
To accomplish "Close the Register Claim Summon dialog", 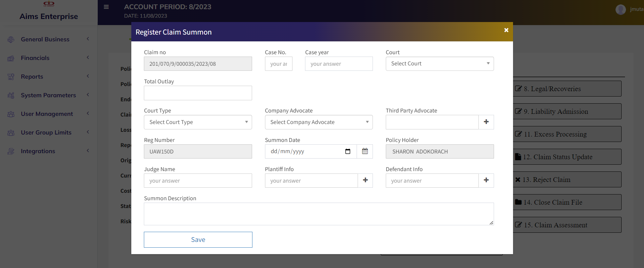I will click(506, 30).
